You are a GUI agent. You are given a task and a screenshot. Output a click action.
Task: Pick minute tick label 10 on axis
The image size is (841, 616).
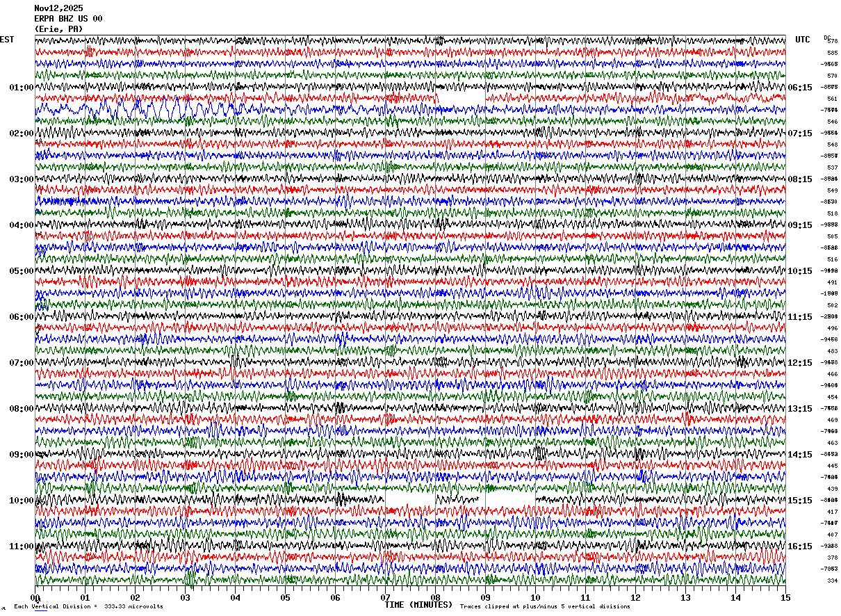pyautogui.click(x=536, y=597)
